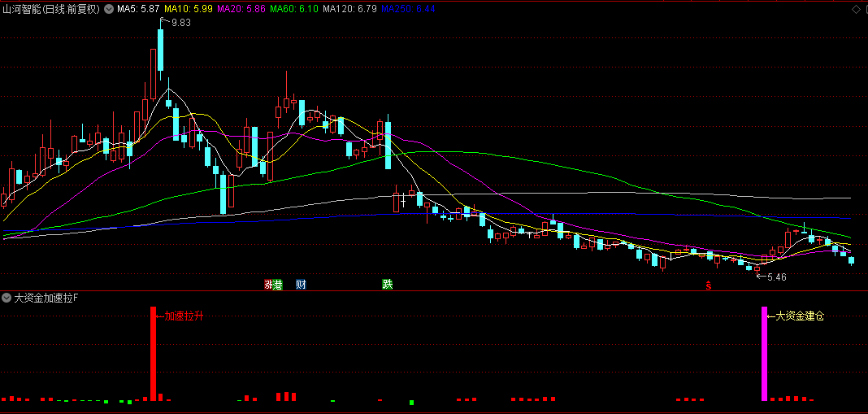This screenshot has height=414, width=868.
Task: Select the candlestick at the 5.46 low
Action: pyautogui.click(x=757, y=268)
